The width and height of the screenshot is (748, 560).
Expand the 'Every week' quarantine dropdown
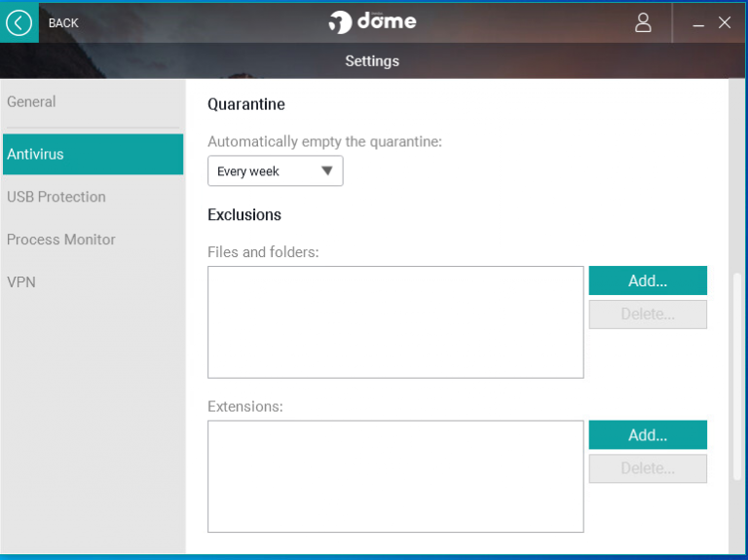pos(276,171)
